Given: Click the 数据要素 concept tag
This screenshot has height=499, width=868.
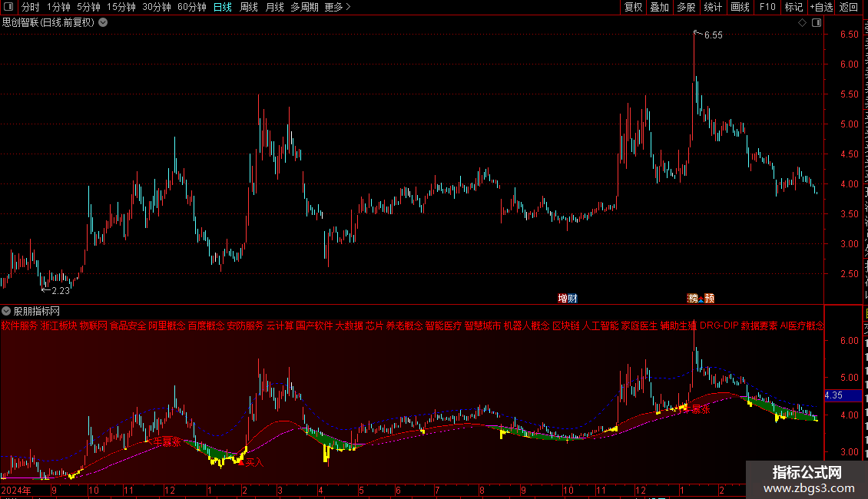Looking at the screenshot, I should pos(759,326).
